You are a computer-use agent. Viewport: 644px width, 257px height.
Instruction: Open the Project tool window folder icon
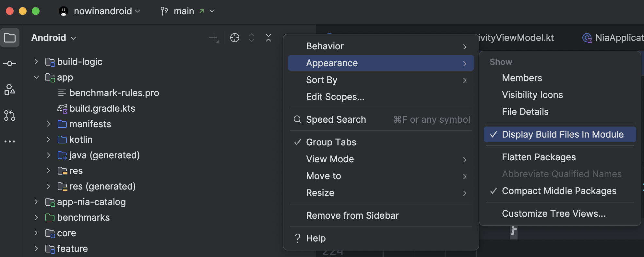[10, 38]
